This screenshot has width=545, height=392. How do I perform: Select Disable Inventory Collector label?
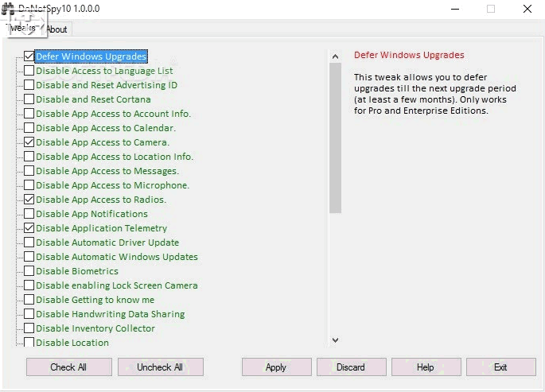95,328
